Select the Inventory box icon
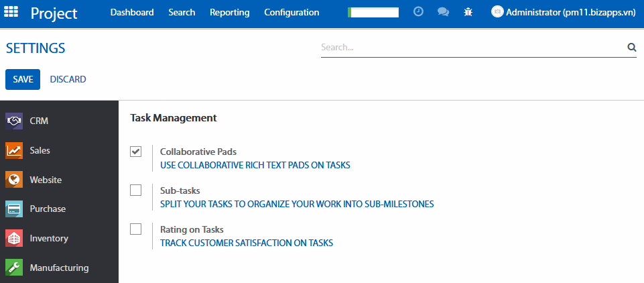This screenshot has width=644, height=283. [x=15, y=238]
